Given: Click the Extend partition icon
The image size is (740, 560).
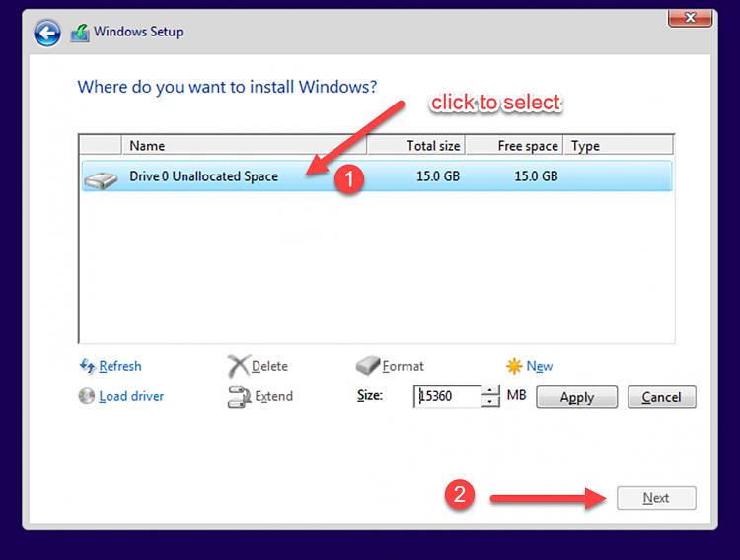Looking at the screenshot, I should 239,397.
